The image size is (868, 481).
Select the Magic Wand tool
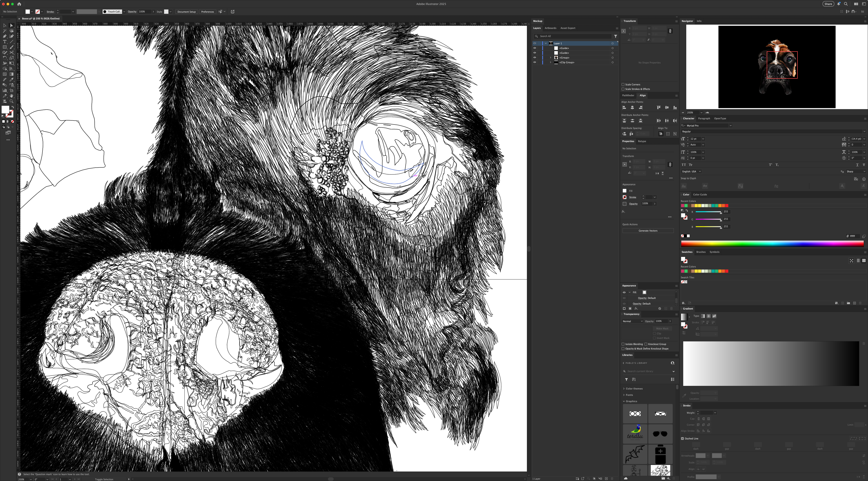(5, 31)
